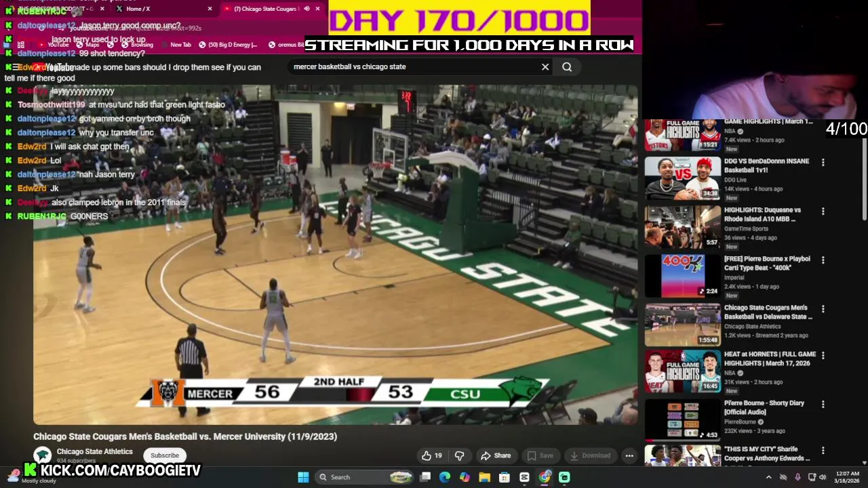Open HEAT at HORNETS full game highlights title

coord(770,359)
